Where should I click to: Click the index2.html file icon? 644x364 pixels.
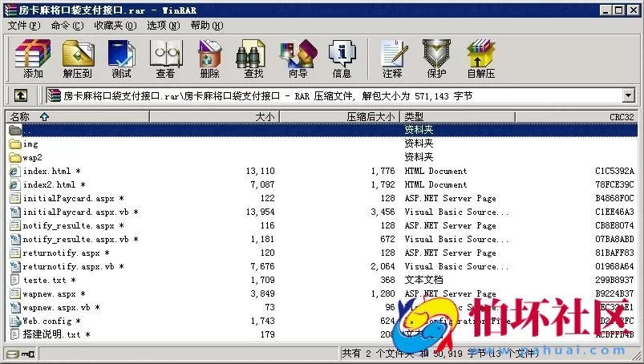(14, 184)
